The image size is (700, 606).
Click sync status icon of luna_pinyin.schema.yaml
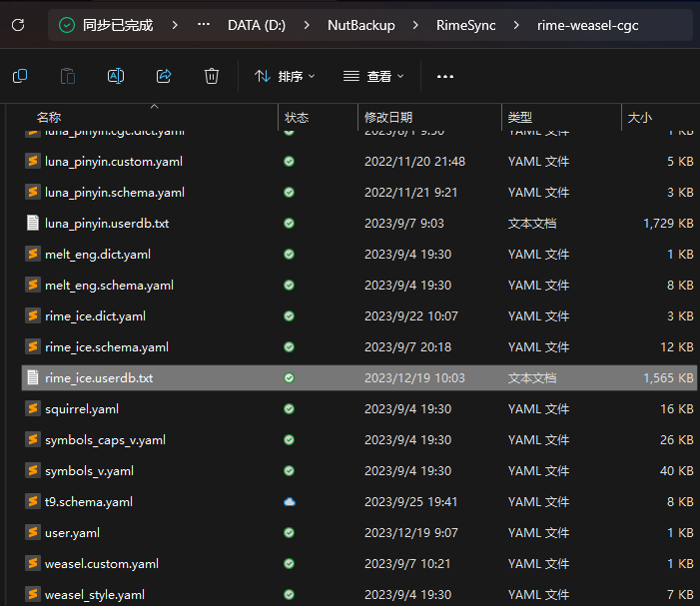290,193
